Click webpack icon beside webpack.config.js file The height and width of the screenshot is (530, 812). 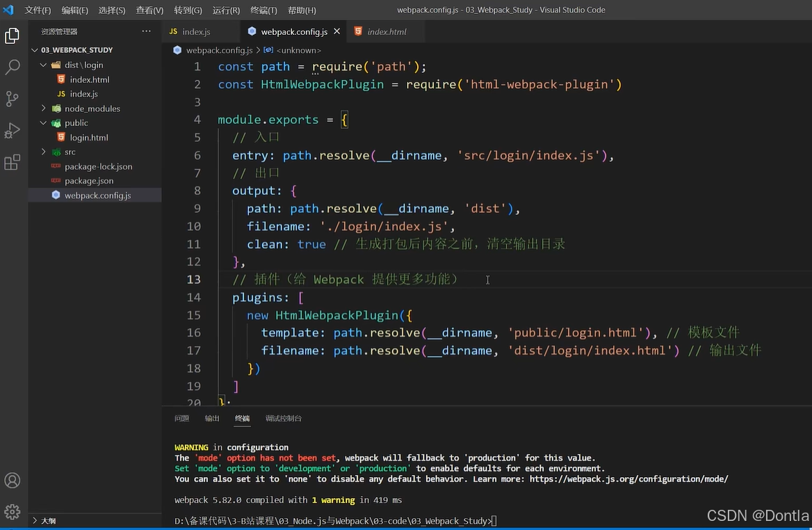click(56, 195)
